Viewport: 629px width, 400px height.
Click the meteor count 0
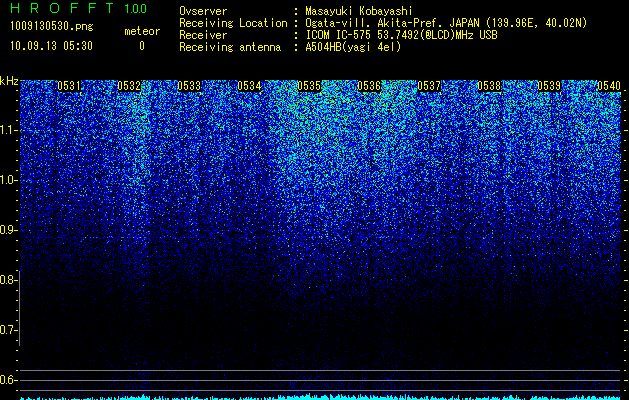(x=142, y=46)
